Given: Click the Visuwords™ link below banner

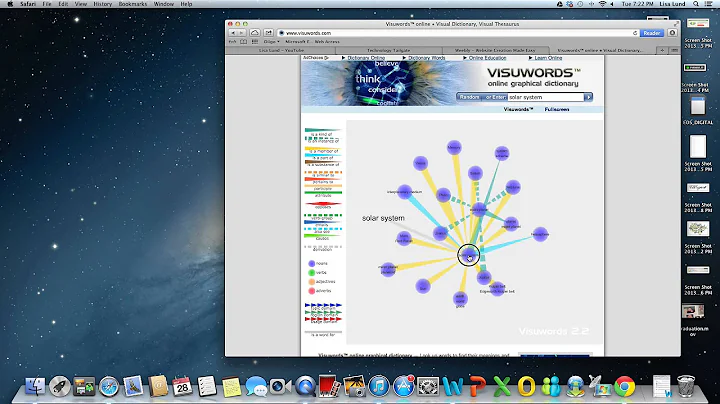Looking at the screenshot, I should point(518,109).
